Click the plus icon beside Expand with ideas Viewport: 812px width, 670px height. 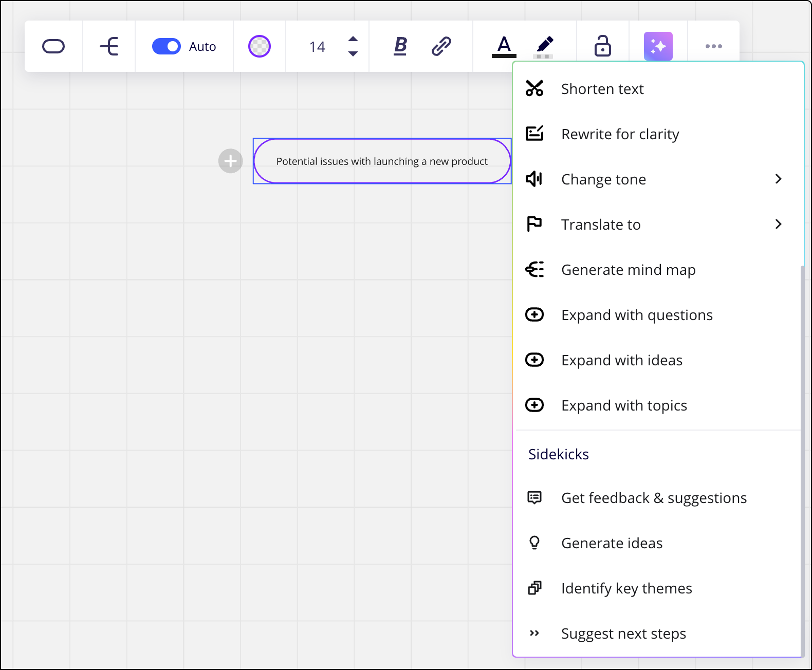coord(534,360)
